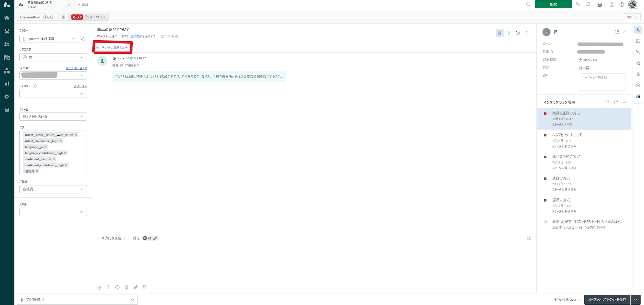Click the filter icon in conversation header
The width and height of the screenshot is (644, 305).
(509, 33)
